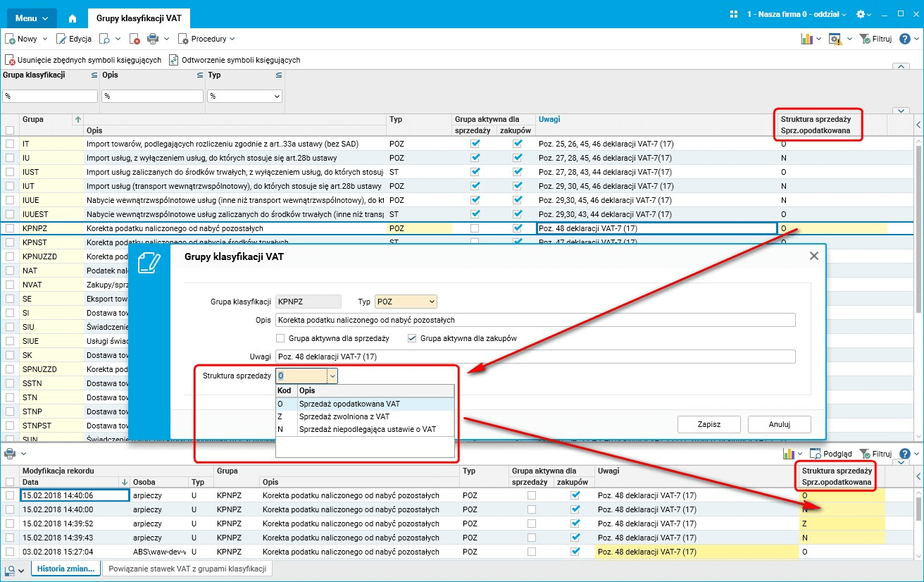This screenshot has height=582, width=924.
Task: Click the search document toolbar icon
Action: 105,39
